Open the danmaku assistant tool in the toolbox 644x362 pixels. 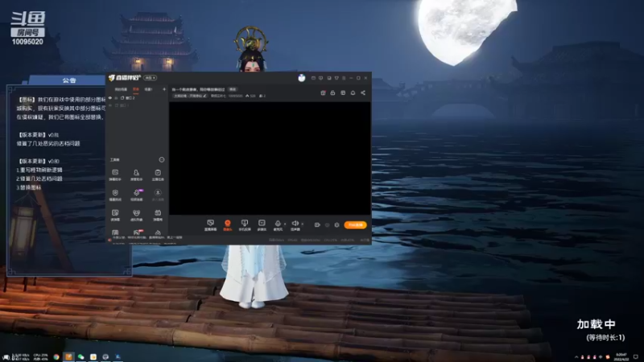(115, 175)
